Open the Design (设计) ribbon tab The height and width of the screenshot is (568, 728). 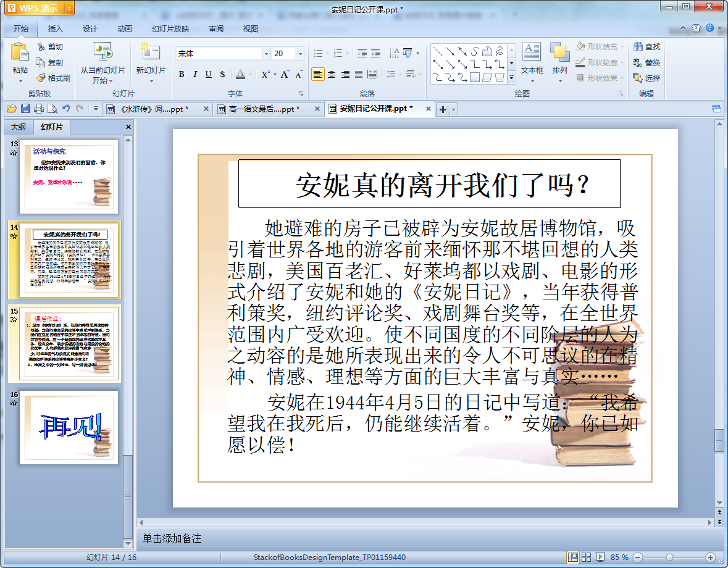coord(90,29)
